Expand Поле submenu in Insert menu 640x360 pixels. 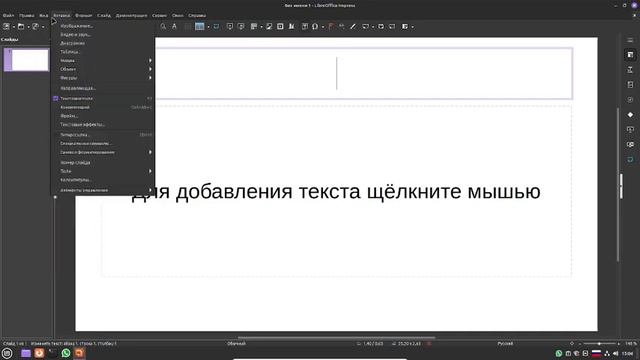click(x=103, y=171)
